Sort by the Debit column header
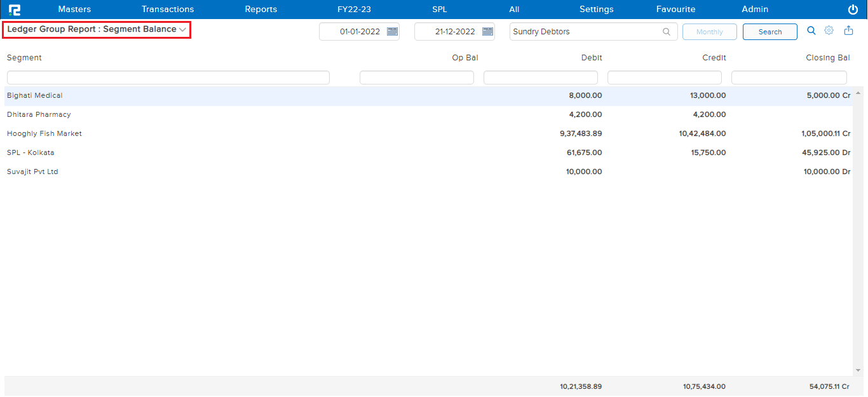 [591, 58]
